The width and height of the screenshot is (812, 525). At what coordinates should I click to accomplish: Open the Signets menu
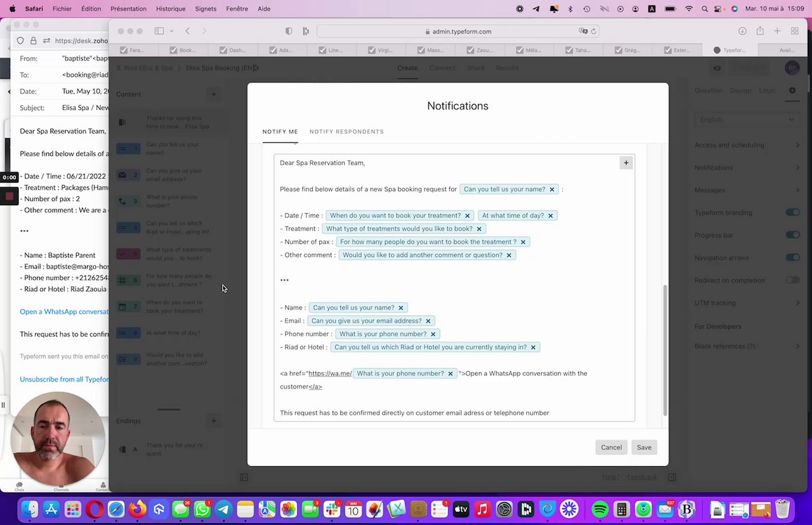pos(206,9)
